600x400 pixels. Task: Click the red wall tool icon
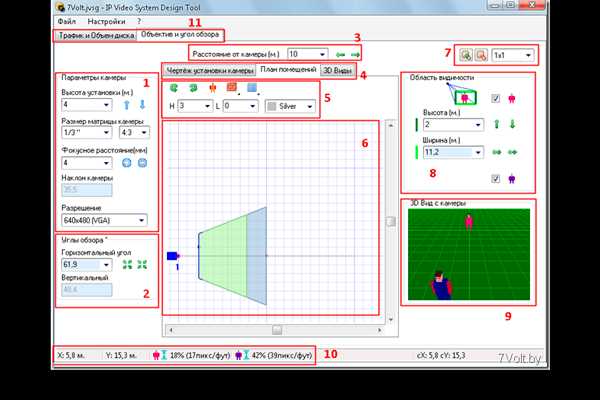229,86
